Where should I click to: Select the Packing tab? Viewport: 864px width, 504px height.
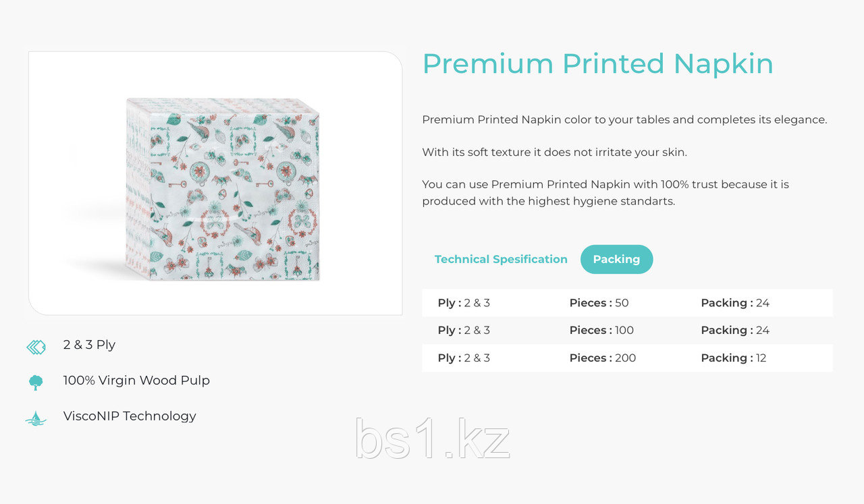point(616,259)
